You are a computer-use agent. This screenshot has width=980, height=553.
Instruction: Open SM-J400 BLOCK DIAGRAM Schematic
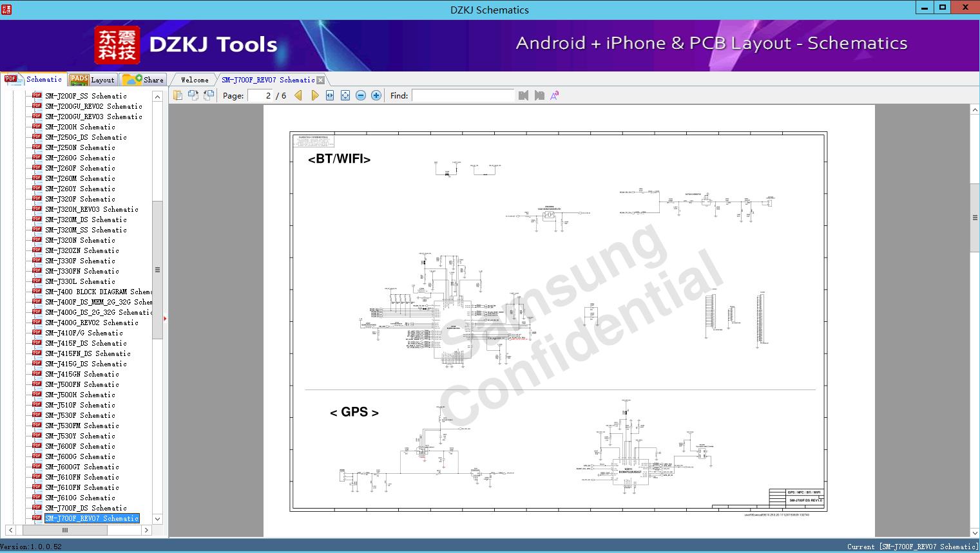pos(98,292)
